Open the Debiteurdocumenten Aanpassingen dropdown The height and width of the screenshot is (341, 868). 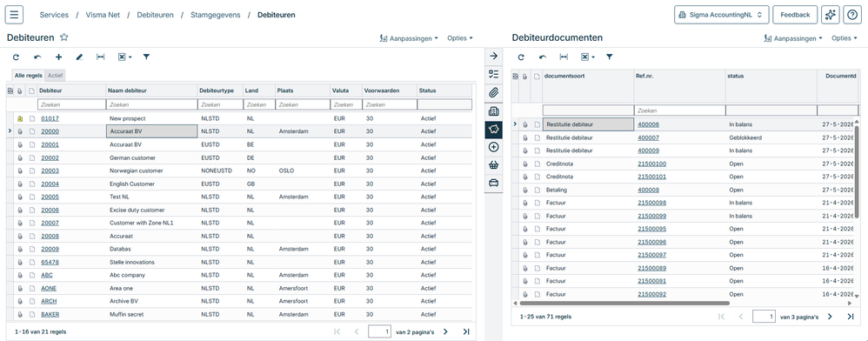[x=792, y=38]
